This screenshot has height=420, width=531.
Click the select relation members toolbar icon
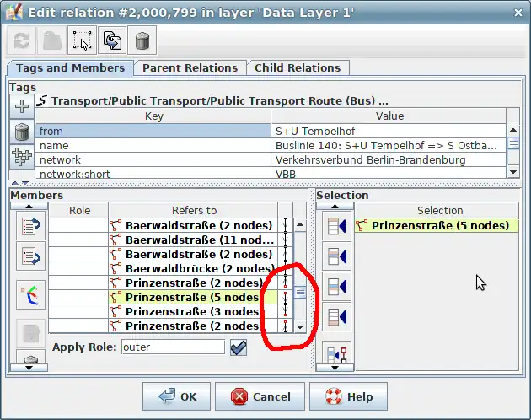click(83, 40)
